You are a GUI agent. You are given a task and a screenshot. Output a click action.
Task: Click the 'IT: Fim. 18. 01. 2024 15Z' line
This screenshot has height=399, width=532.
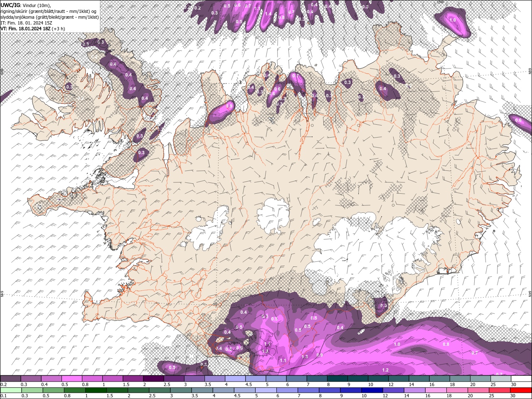tap(26, 22)
